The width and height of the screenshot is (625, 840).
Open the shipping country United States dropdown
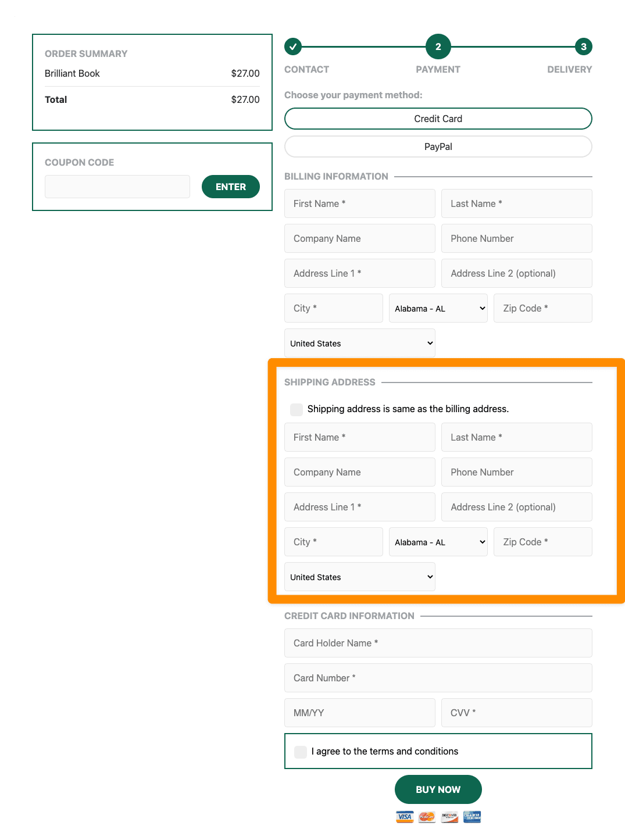click(359, 577)
